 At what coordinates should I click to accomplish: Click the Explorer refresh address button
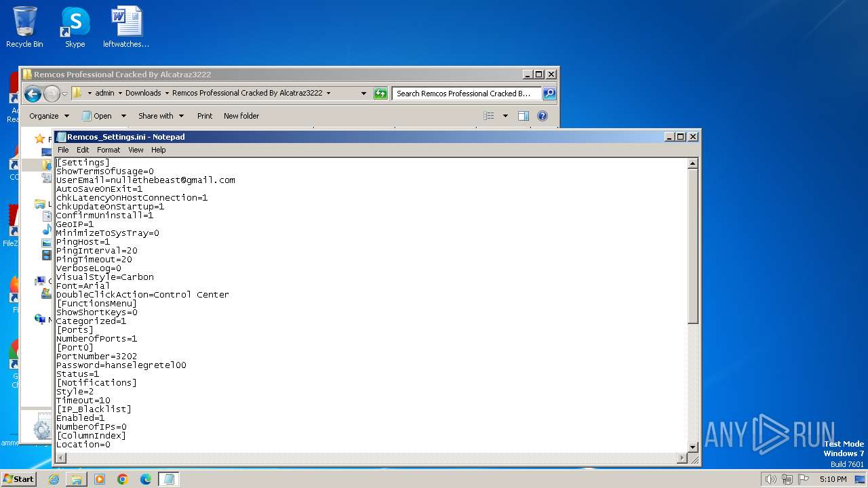click(380, 94)
